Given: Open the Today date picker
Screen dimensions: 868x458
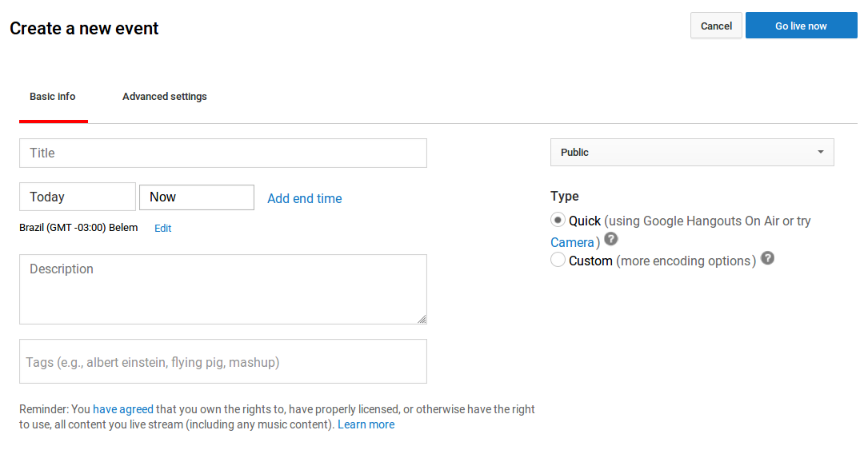Looking at the screenshot, I should (78, 197).
